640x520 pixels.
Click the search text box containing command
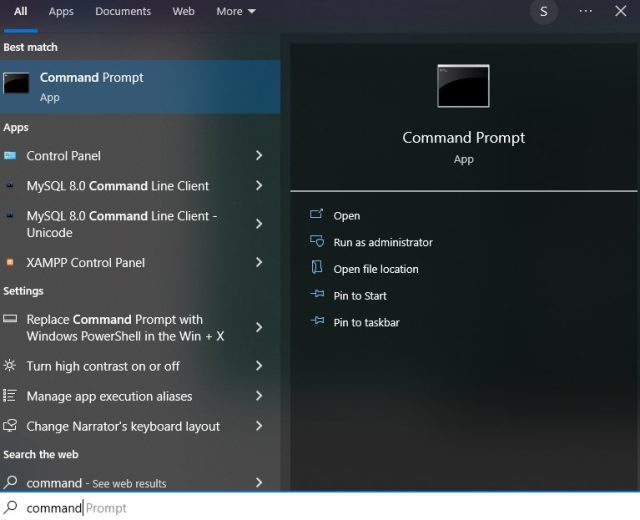click(x=300, y=508)
